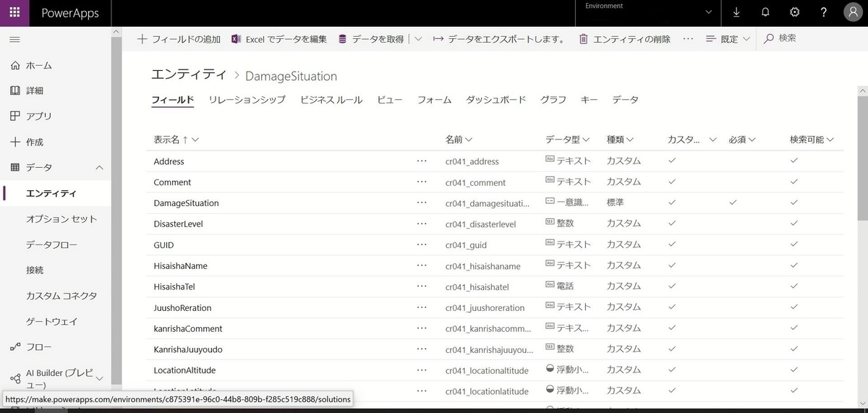Open the 名前 column filter dropdown

(459, 140)
